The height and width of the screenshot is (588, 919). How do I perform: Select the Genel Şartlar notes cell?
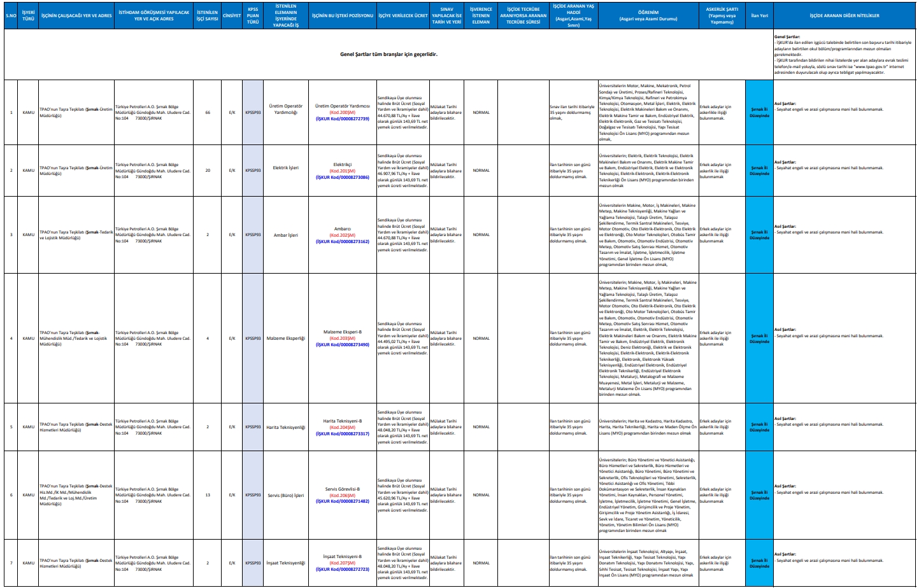pyautogui.click(x=844, y=55)
